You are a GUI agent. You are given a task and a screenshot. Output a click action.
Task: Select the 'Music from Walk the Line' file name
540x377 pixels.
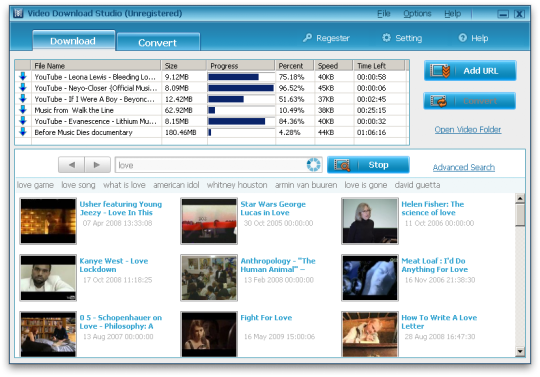pos(74,110)
